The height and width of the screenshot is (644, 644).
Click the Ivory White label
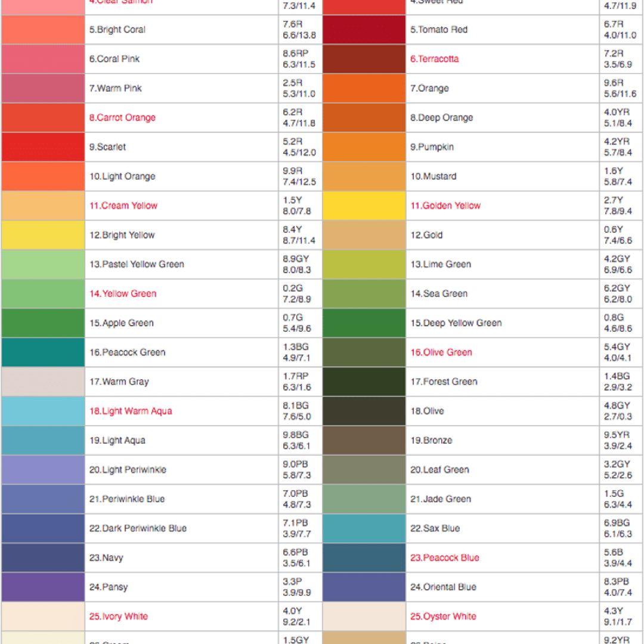coord(118,616)
